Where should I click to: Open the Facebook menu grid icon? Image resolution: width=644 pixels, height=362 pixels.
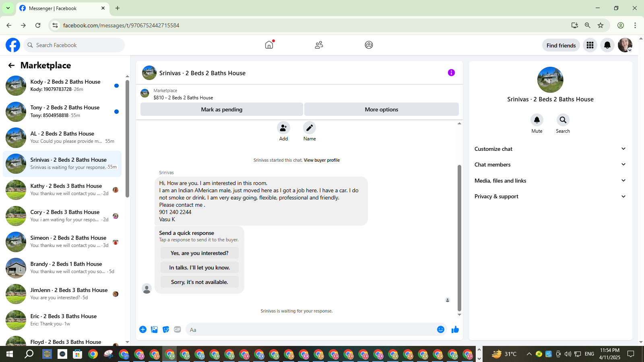(590, 45)
